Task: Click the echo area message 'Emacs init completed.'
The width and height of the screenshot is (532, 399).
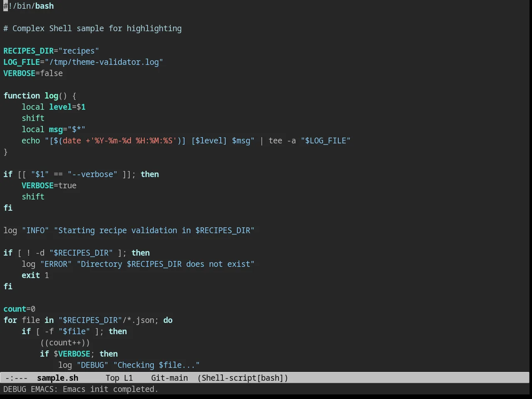Action: [x=111, y=389]
